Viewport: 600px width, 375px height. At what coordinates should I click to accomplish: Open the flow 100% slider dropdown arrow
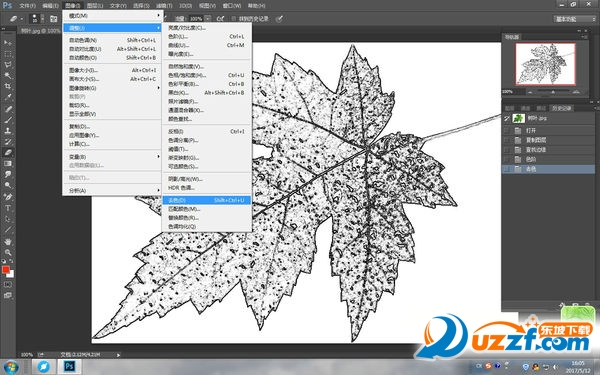pyautogui.click(x=207, y=18)
